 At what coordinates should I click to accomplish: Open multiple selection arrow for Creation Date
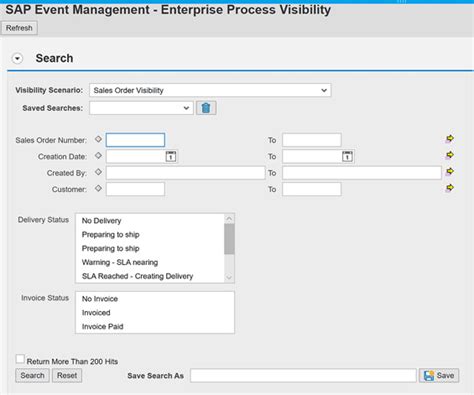point(450,155)
